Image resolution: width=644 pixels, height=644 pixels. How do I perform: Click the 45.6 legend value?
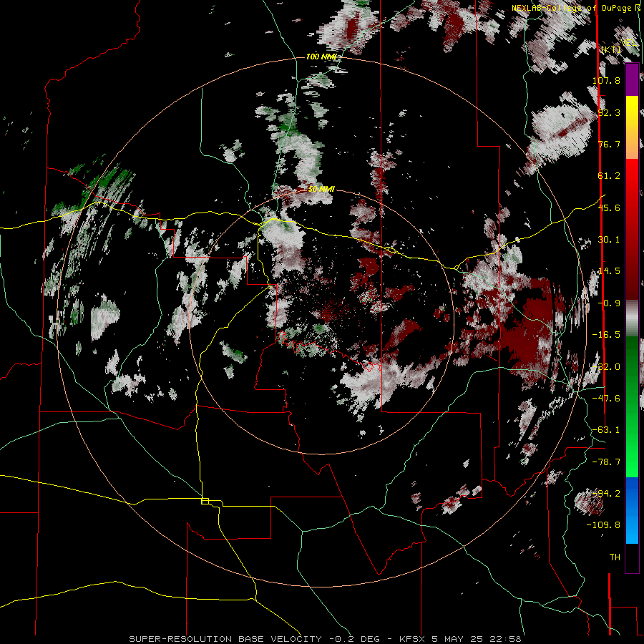coord(609,208)
